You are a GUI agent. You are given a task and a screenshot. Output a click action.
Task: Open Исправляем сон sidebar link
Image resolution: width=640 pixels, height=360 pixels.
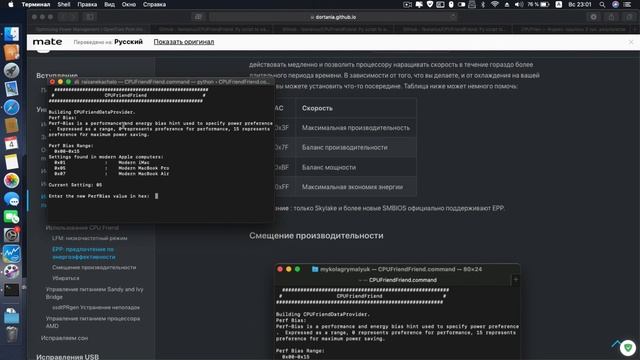[64, 338]
